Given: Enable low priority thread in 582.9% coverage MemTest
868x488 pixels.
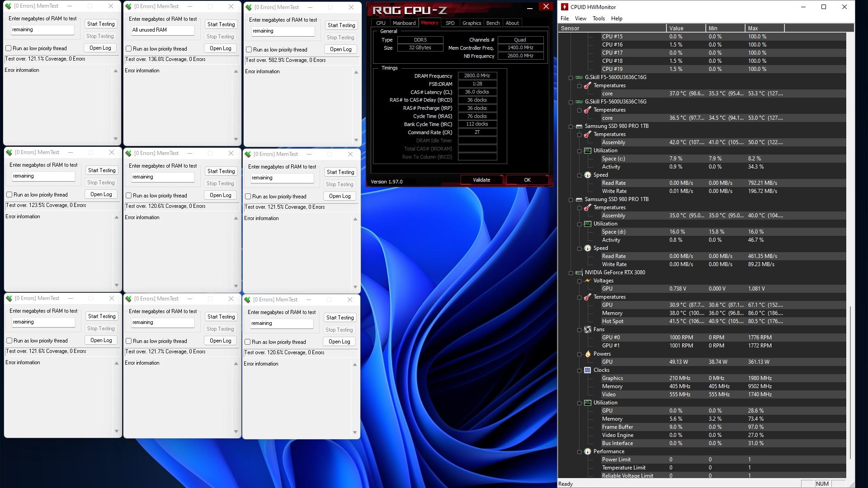Looking at the screenshot, I should (249, 50).
